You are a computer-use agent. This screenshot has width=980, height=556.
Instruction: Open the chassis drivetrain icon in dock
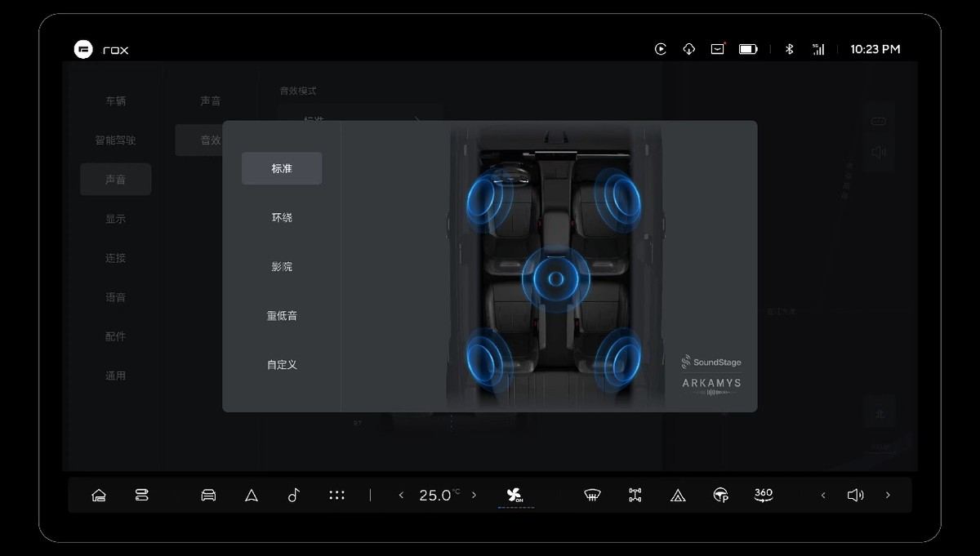635,495
